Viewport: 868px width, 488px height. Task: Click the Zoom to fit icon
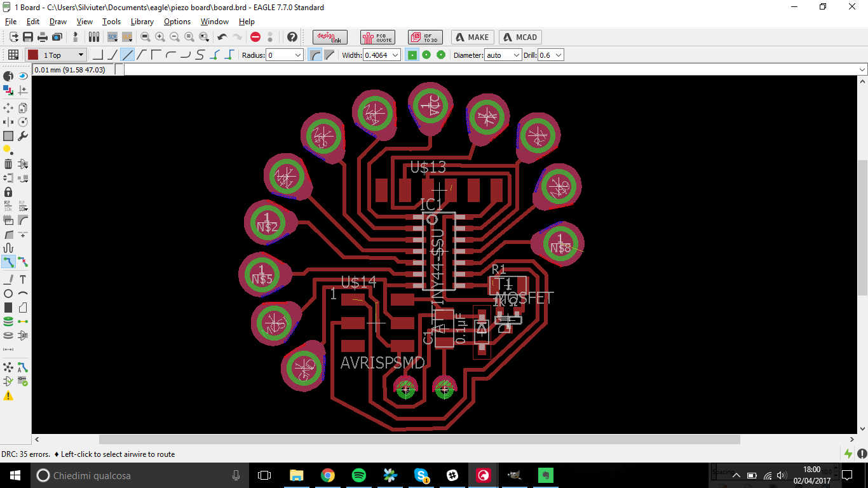[x=146, y=37]
